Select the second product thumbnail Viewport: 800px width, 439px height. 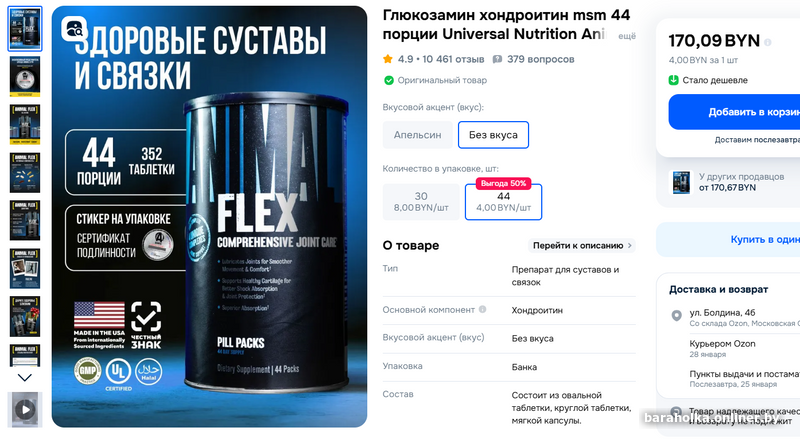[x=25, y=77]
